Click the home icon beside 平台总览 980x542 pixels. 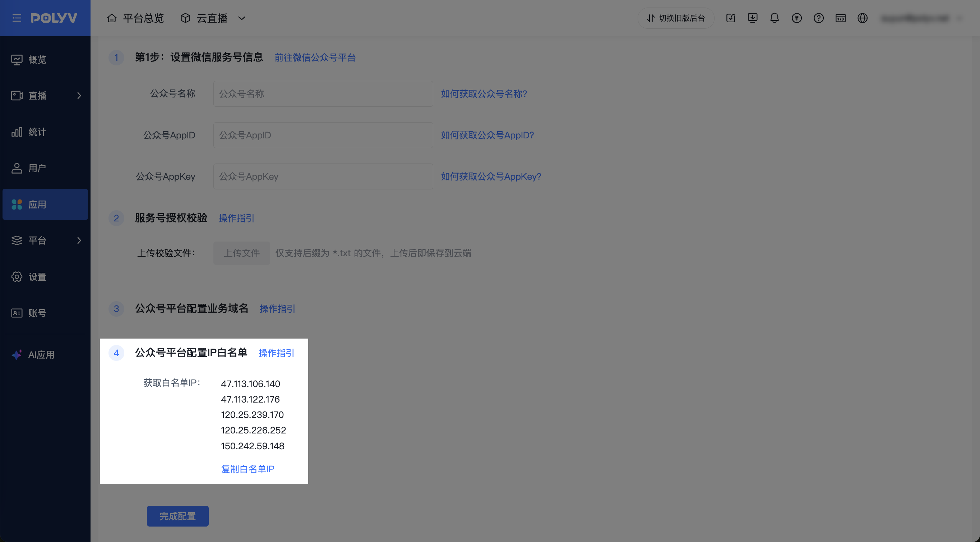(111, 18)
